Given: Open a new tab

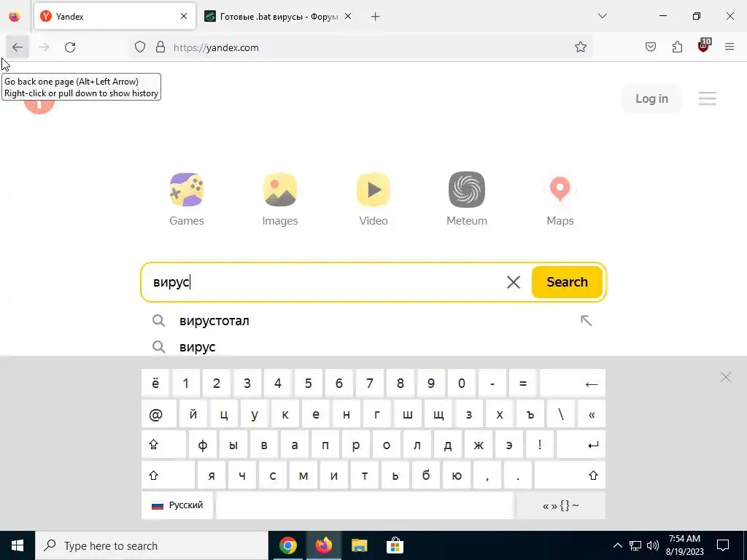Looking at the screenshot, I should coord(376,16).
